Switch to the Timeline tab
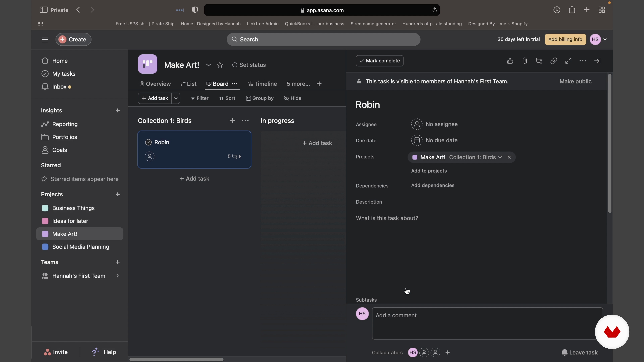Image resolution: width=644 pixels, height=362 pixels. pos(262,84)
